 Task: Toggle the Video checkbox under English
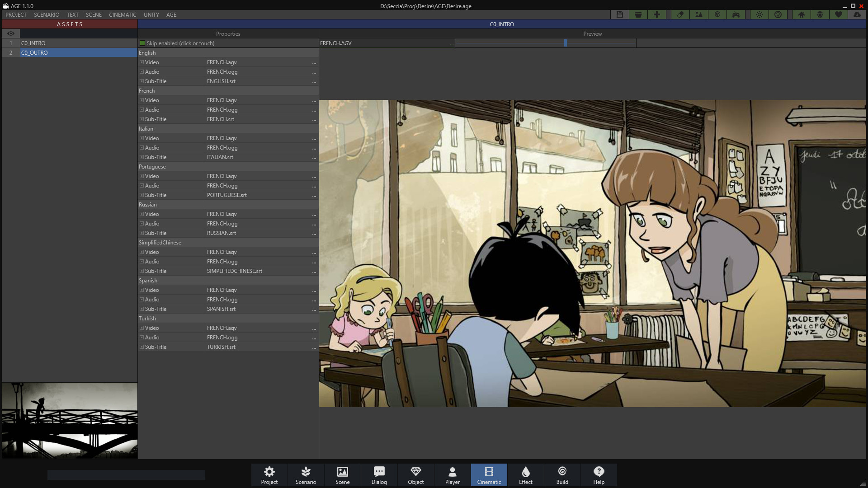[142, 62]
